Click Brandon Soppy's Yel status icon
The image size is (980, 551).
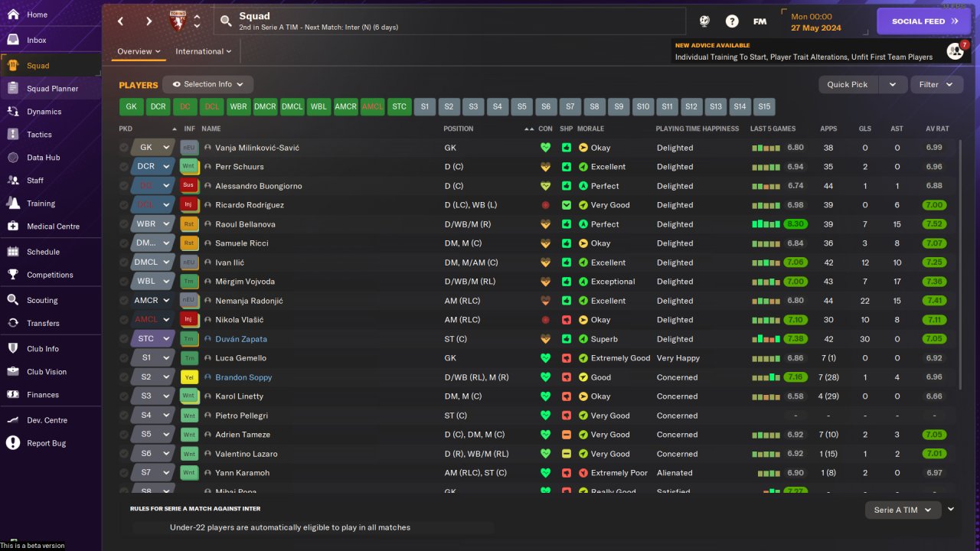click(x=188, y=377)
